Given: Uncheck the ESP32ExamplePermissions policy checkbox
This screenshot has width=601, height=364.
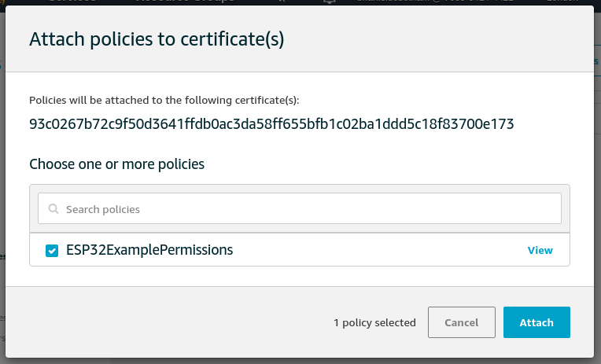Looking at the screenshot, I should (x=52, y=251).
